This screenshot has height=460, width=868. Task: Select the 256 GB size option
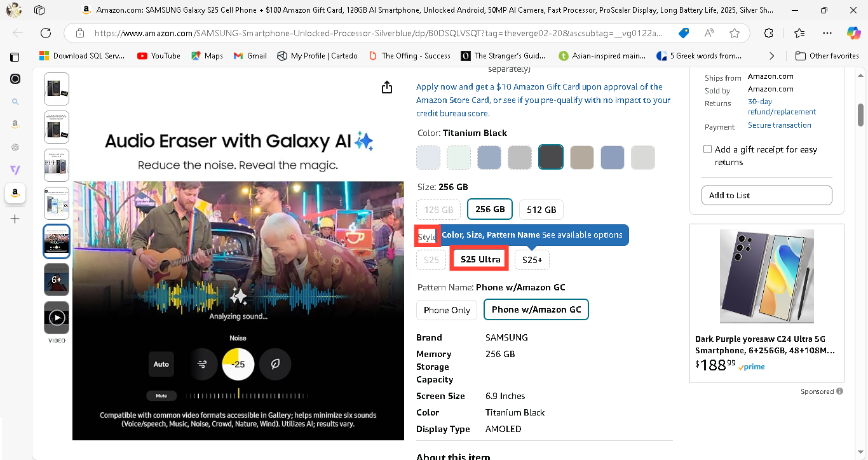(x=490, y=209)
